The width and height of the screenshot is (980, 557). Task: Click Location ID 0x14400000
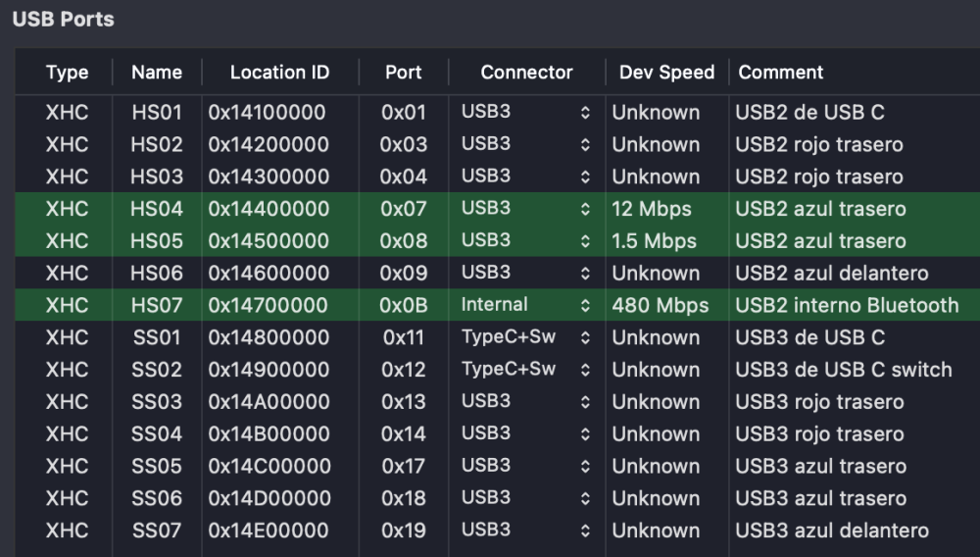[269, 209]
